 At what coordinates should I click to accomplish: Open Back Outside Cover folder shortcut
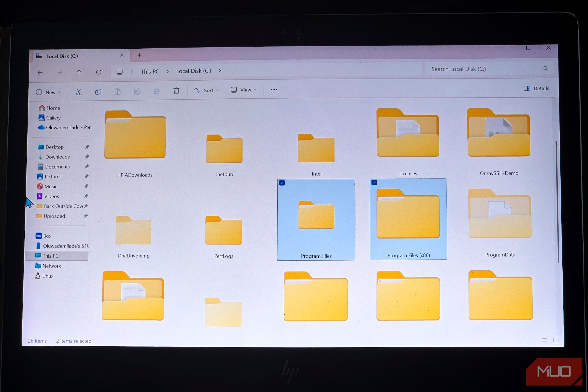coord(60,206)
